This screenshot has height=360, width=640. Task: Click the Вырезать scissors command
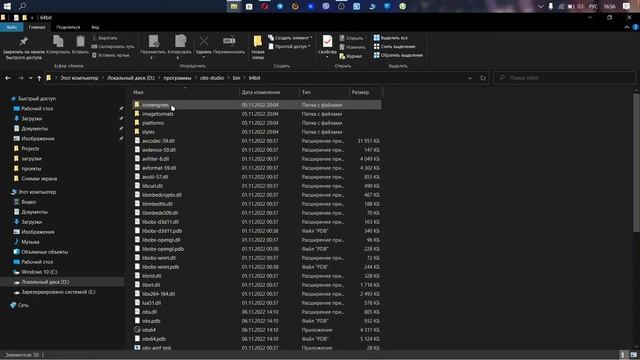104,38
